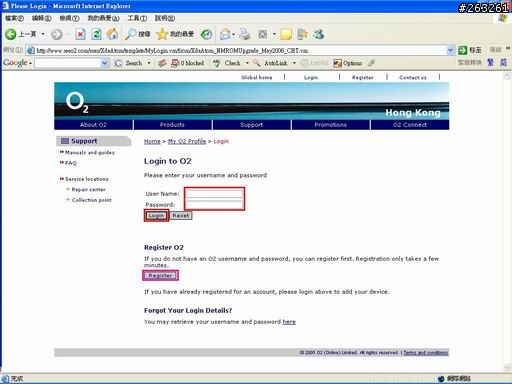Follow the 'here' password retrieval link

point(289,322)
